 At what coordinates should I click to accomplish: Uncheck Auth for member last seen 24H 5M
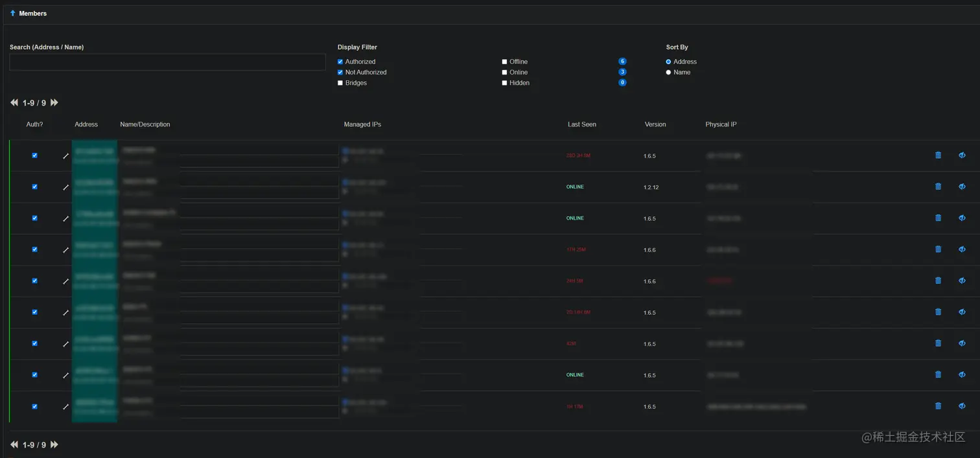tap(34, 281)
